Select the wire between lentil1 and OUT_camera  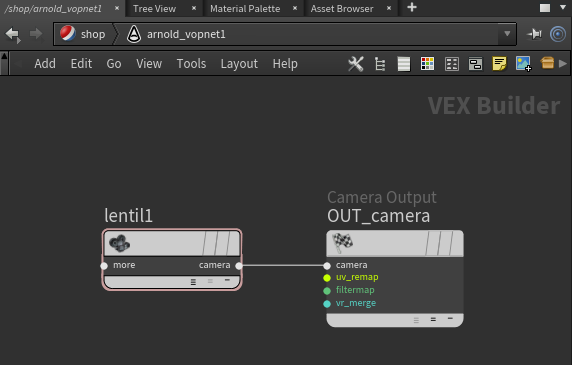click(x=283, y=265)
